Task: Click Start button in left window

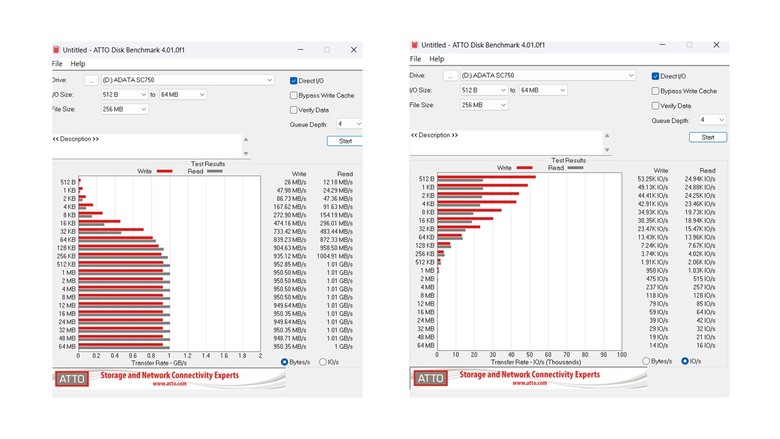Action: pyautogui.click(x=345, y=141)
